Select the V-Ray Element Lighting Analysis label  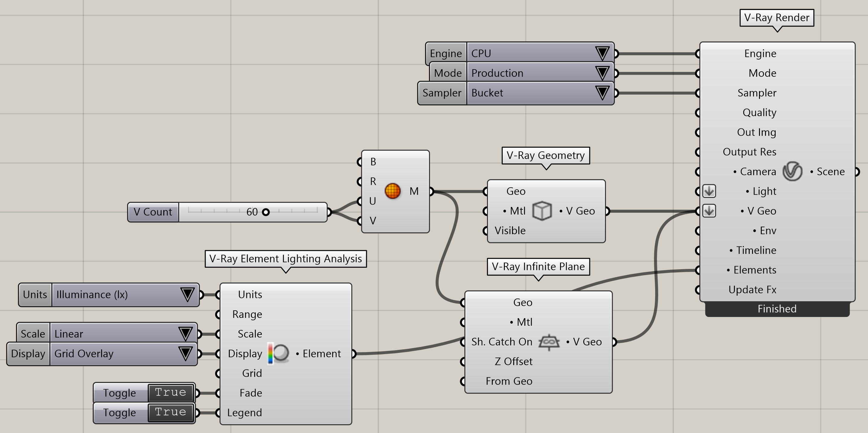click(285, 259)
